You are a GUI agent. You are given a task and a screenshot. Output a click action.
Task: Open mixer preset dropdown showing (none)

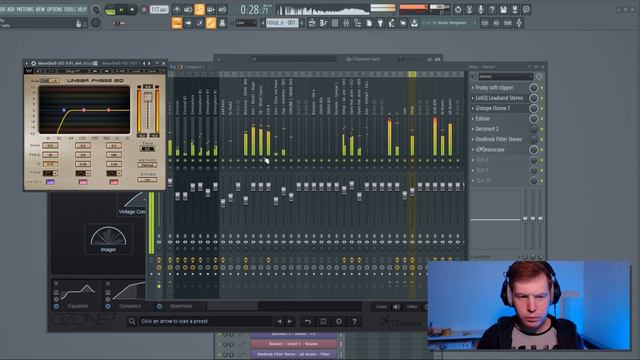coord(505,77)
